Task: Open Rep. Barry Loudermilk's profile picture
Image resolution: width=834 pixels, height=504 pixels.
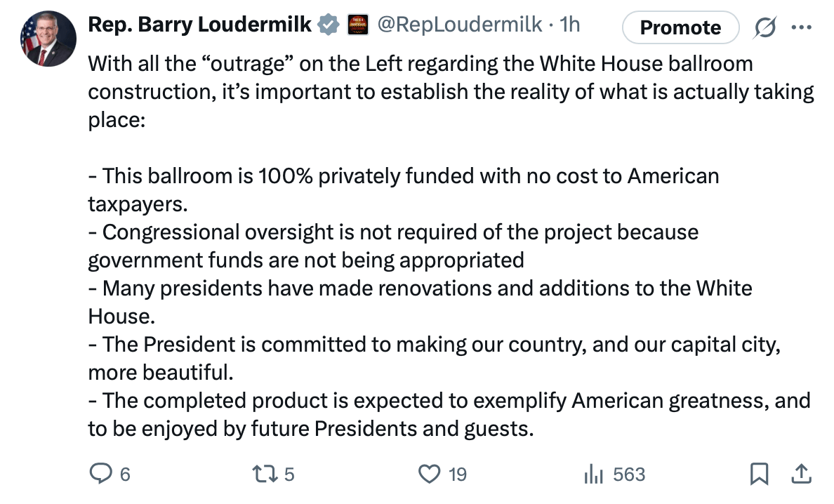Action: point(48,40)
